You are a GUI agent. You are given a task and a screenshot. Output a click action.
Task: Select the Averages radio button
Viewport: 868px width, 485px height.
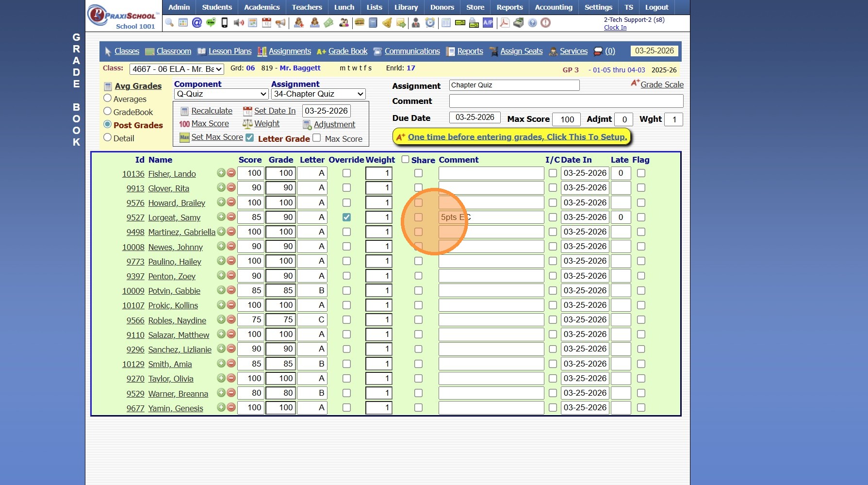pos(108,99)
